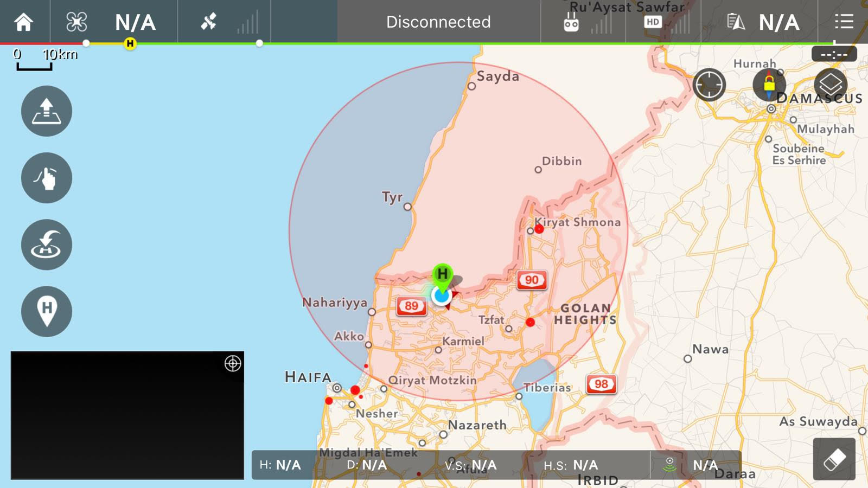Tap the GPS satellite signal icon

click(208, 22)
